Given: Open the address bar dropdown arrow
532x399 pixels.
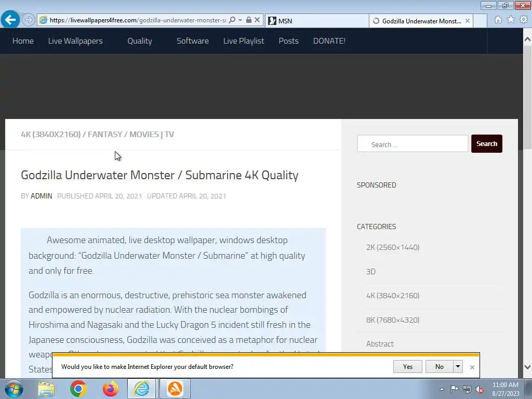Looking at the screenshot, I should click(240, 20).
